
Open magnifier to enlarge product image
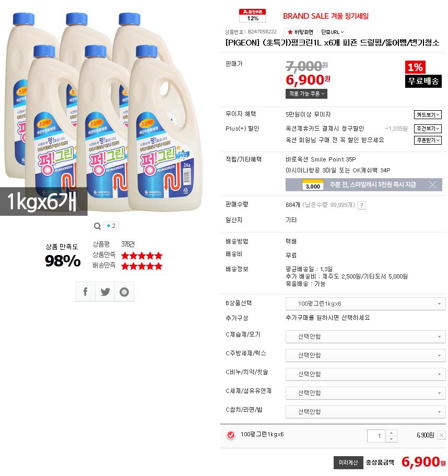pyautogui.click(x=97, y=226)
